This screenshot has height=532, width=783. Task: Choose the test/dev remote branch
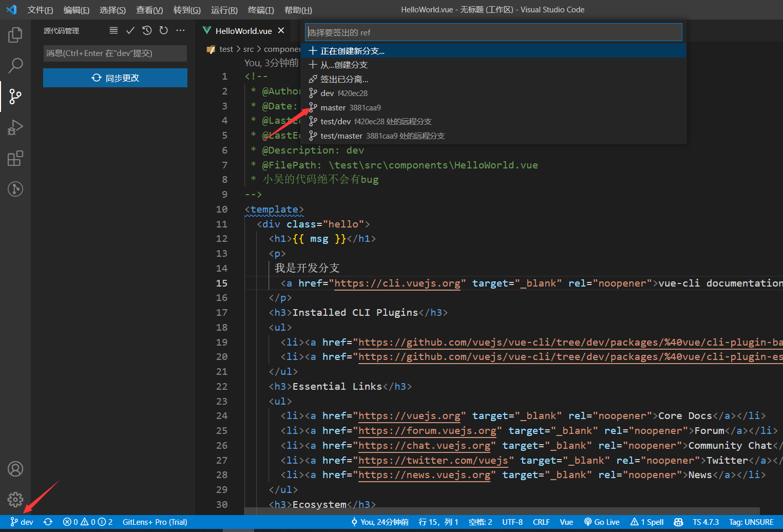pyautogui.click(x=493, y=121)
